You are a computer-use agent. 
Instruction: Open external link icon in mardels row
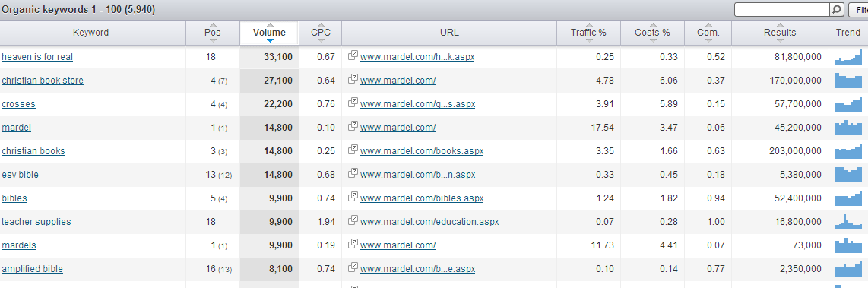click(x=352, y=245)
